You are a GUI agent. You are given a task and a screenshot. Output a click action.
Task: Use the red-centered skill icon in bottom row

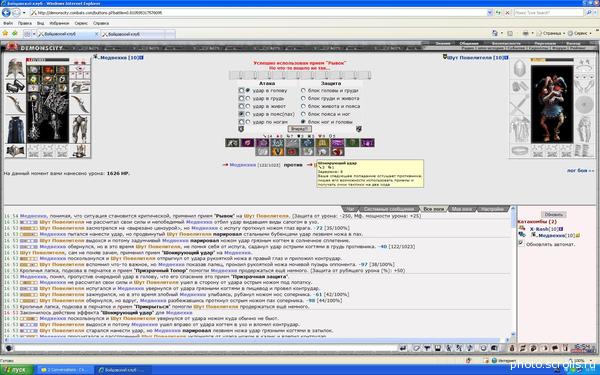pyautogui.click(x=292, y=152)
